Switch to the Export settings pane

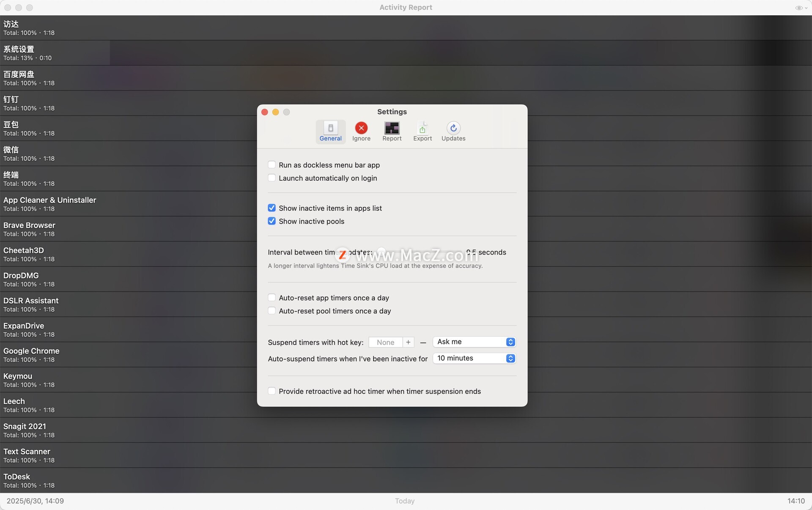(x=422, y=132)
